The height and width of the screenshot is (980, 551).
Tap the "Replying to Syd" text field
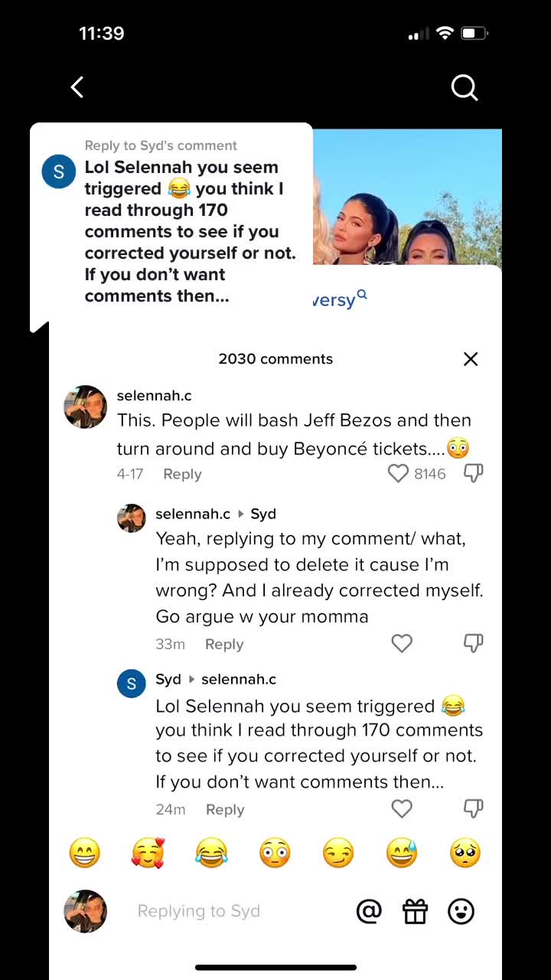click(230, 911)
